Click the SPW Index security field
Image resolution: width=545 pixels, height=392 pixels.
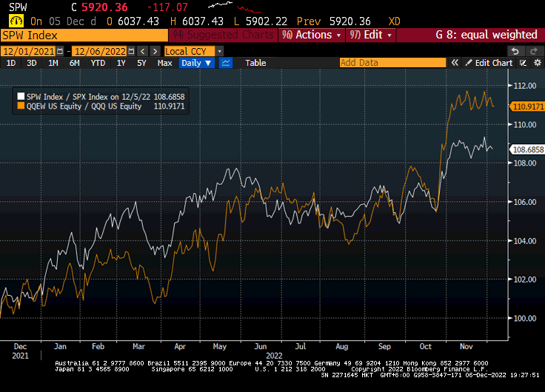84,36
